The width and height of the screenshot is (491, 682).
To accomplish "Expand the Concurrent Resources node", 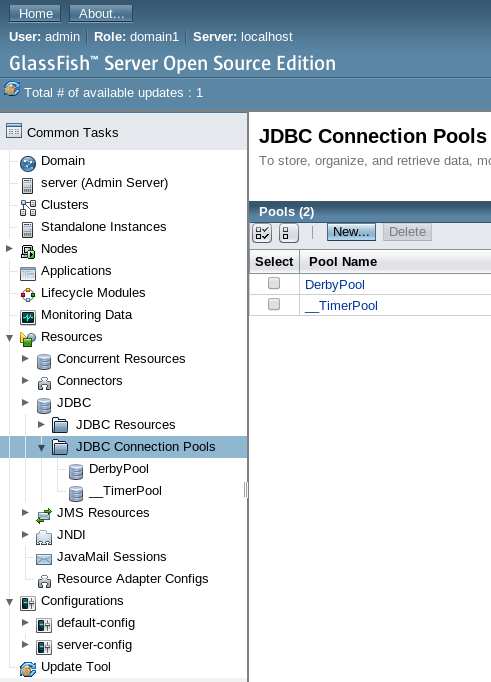I will (25, 358).
